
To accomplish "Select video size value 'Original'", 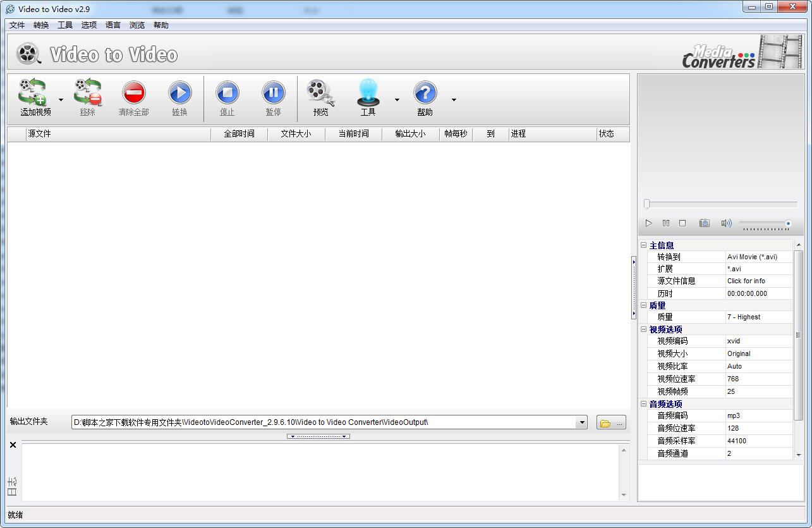I will [759, 354].
